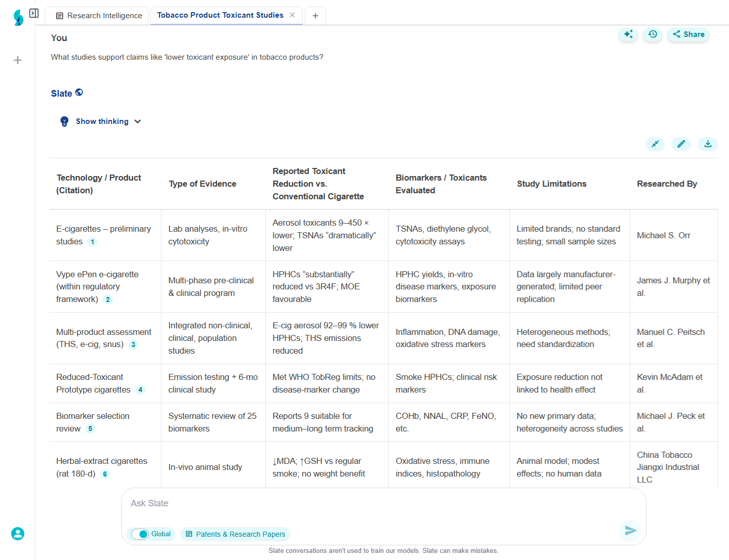Viewport: 729px width, 560px height.
Task: Open a new tab with plus button
Action: [x=315, y=16]
